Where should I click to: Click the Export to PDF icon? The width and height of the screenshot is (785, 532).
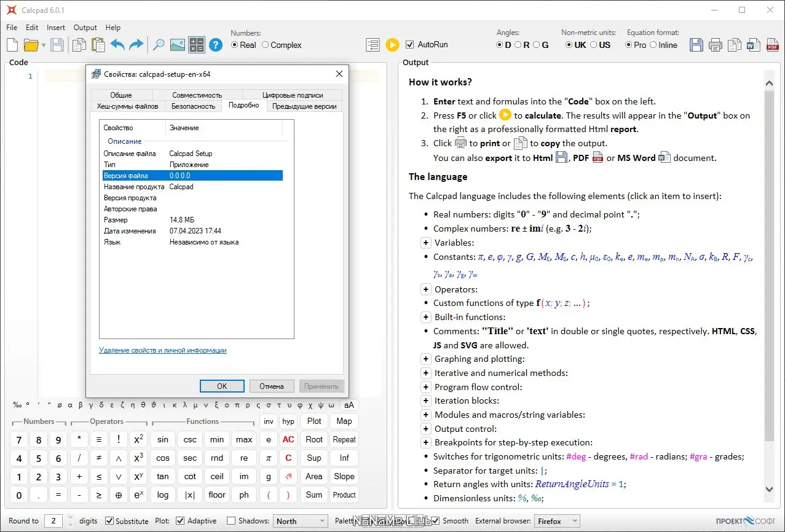772,45
